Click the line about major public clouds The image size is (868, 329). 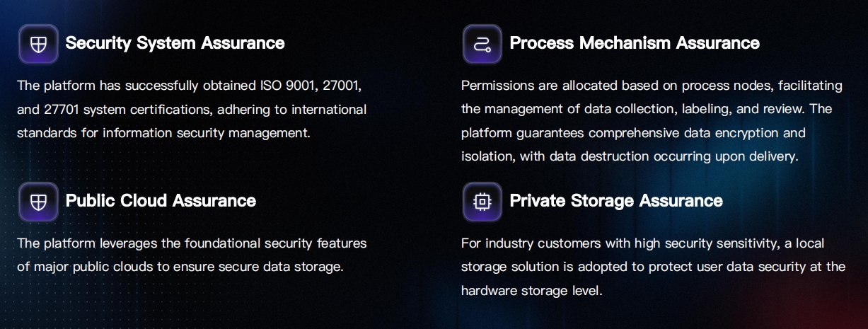point(180,267)
